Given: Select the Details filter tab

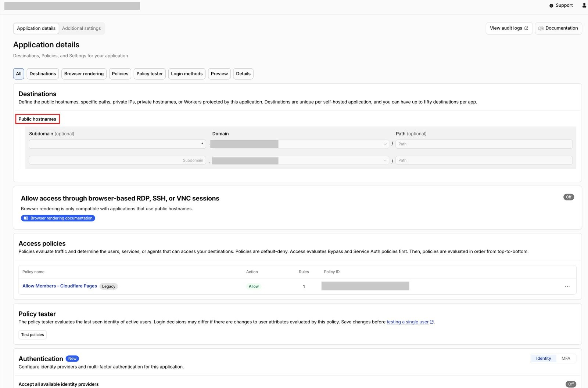Looking at the screenshot, I should 243,74.
